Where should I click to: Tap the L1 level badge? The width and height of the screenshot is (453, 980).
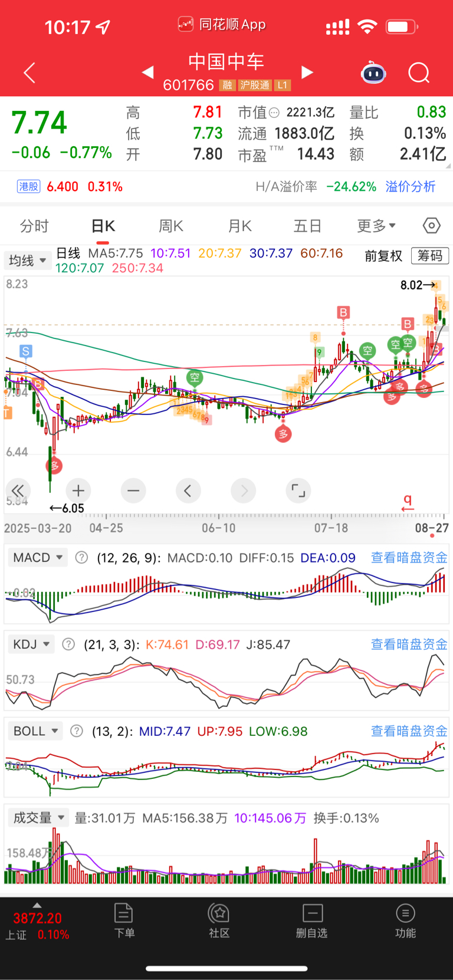pyautogui.click(x=283, y=85)
